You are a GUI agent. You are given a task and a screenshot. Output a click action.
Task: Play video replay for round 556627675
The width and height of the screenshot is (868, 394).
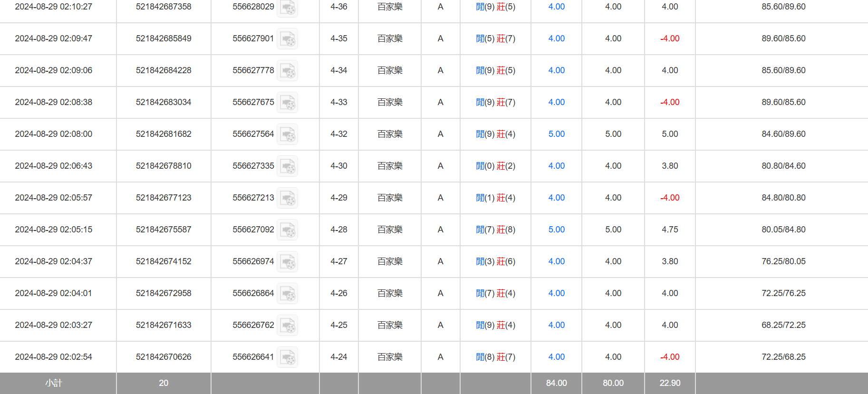287,102
